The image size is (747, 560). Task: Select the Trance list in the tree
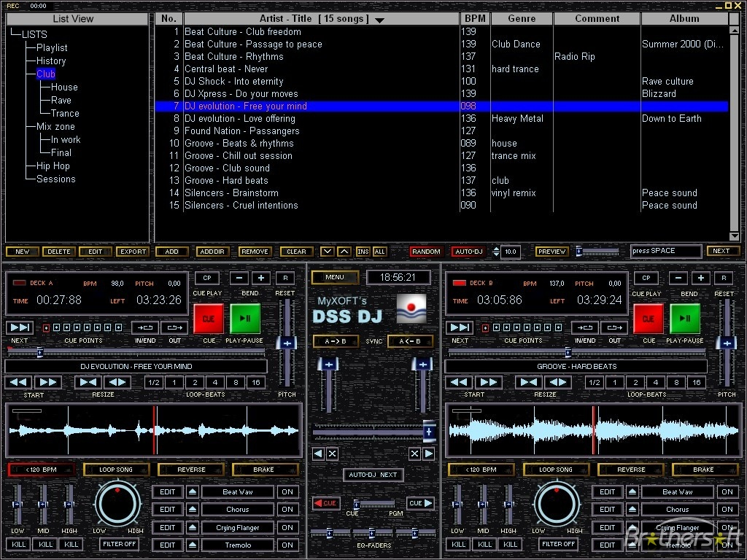tap(65, 113)
